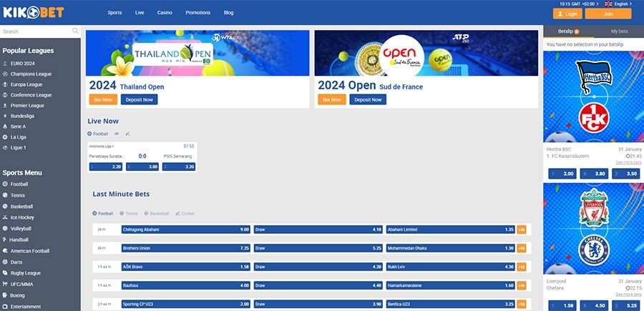644x311 pixels.
Task: Expand more markets for ASK Bravo match
Action: [x=521, y=267]
